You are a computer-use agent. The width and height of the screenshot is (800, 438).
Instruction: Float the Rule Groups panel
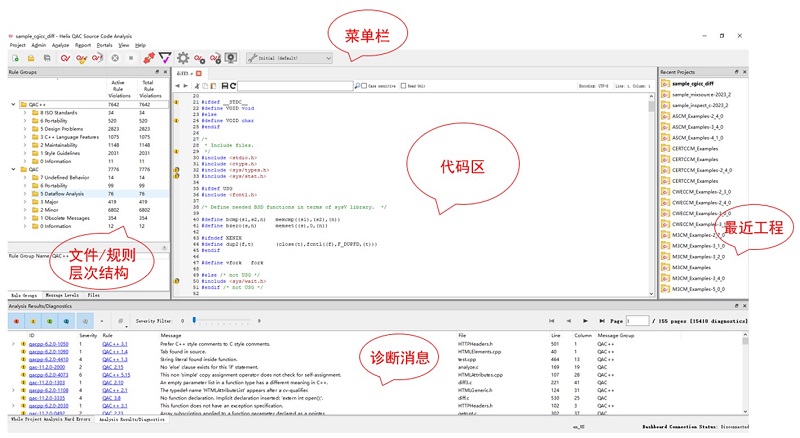pos(157,72)
